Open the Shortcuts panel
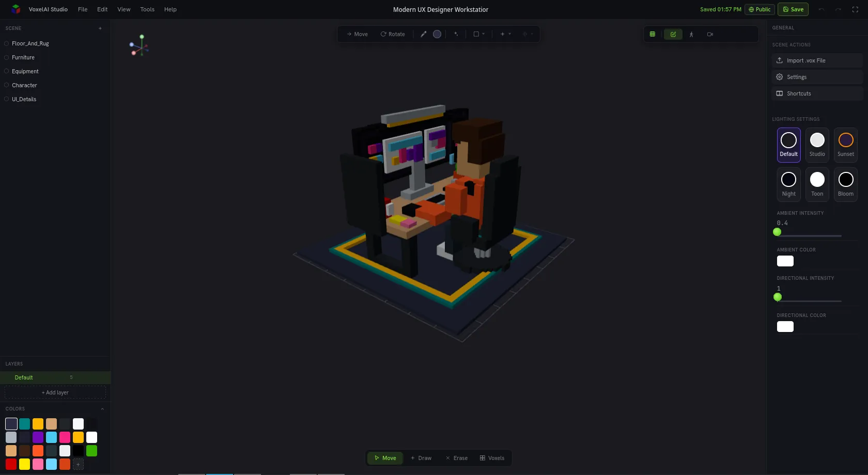This screenshot has height=475, width=868. point(817,93)
